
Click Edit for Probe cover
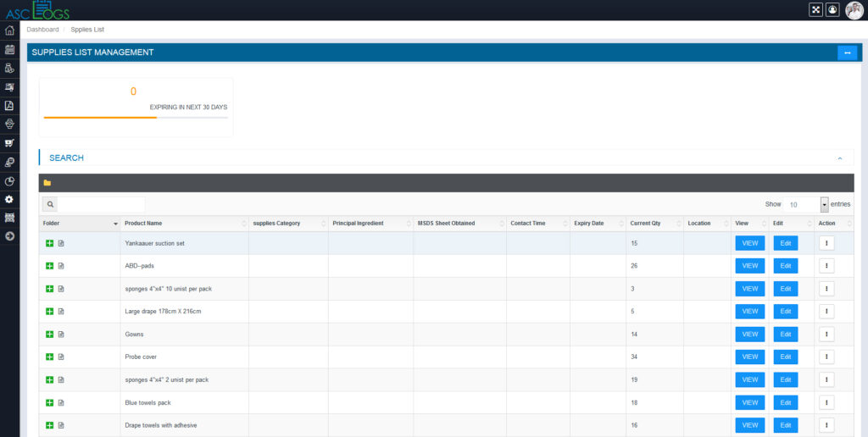tap(785, 357)
